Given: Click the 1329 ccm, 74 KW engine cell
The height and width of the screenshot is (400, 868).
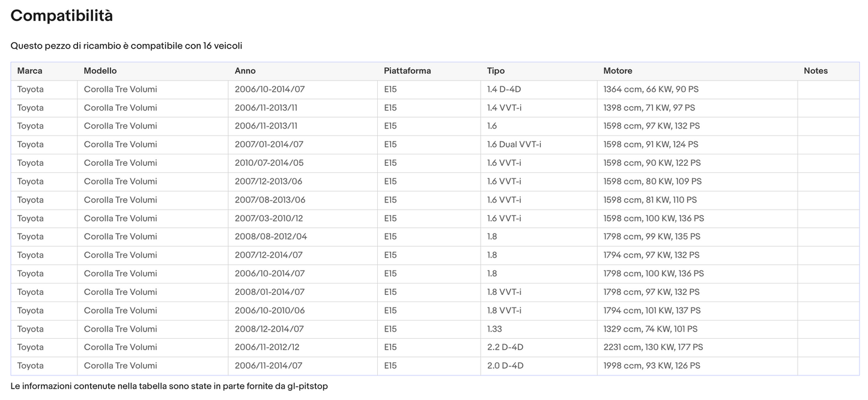Looking at the screenshot, I should 651,329.
